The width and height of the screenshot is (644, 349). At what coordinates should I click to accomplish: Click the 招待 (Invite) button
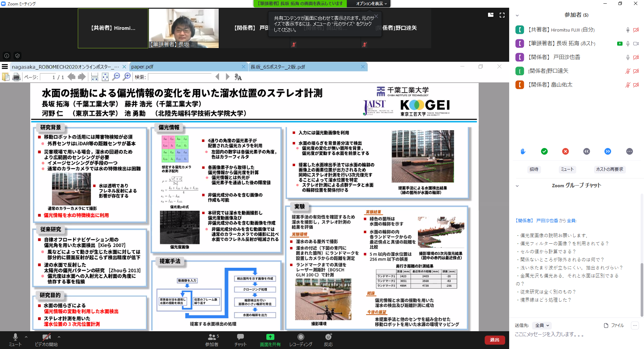[x=534, y=169]
